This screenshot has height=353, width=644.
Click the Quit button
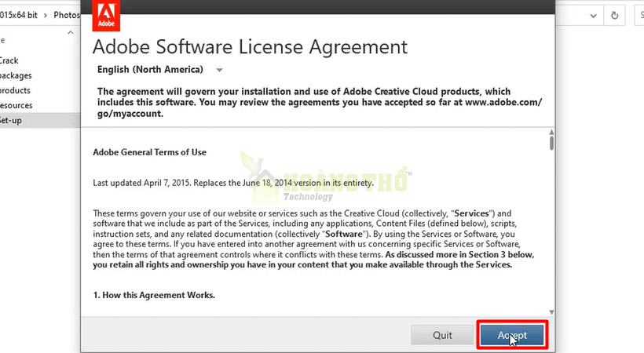(x=442, y=335)
